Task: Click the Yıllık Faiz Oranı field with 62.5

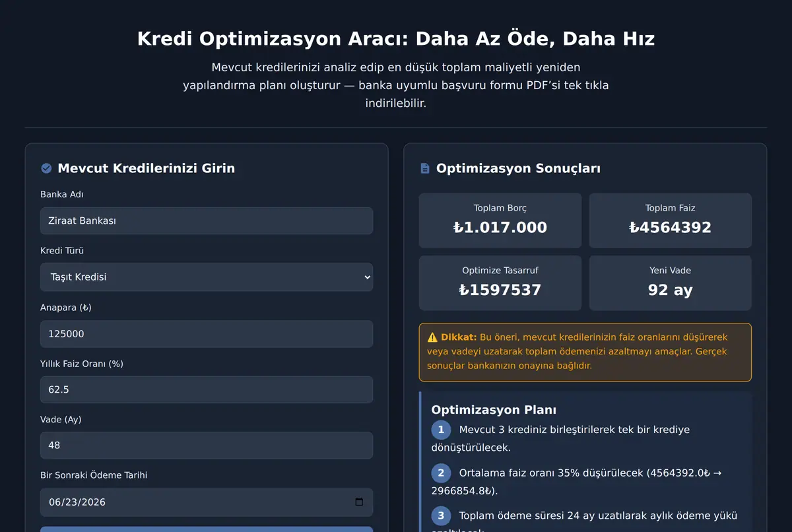Action: (x=207, y=389)
